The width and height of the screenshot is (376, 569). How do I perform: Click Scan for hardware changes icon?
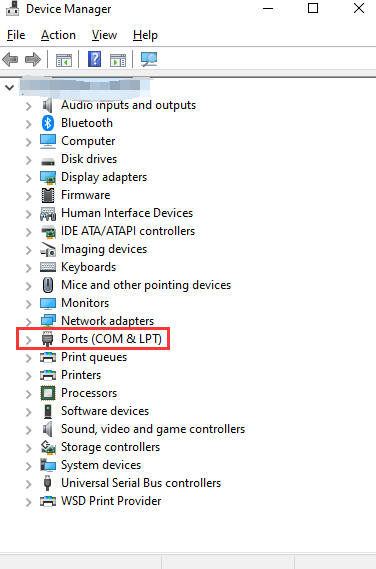(x=149, y=59)
